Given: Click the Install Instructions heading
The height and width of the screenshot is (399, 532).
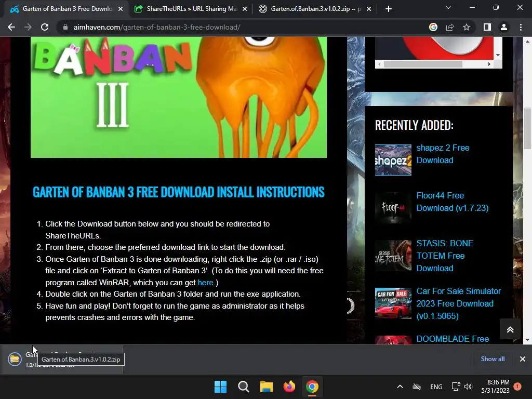Looking at the screenshot, I should pos(179,192).
